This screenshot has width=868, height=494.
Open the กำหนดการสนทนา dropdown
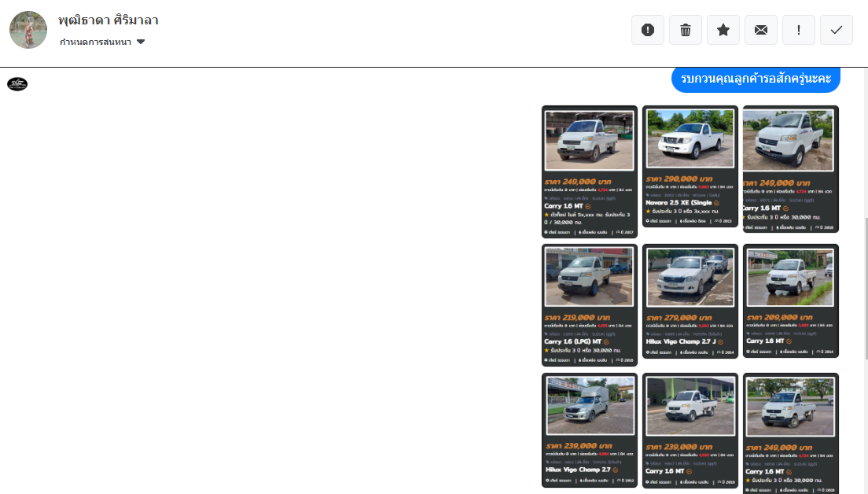[x=102, y=42]
